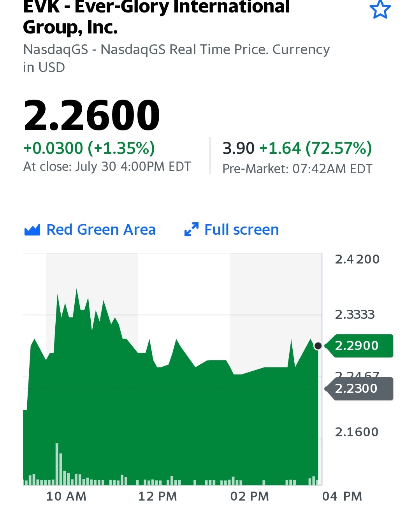Image resolution: width=420 pixels, height=506 pixels.
Task: Click the +1.64 (72.57%) pre-market change
Action: click(x=316, y=148)
